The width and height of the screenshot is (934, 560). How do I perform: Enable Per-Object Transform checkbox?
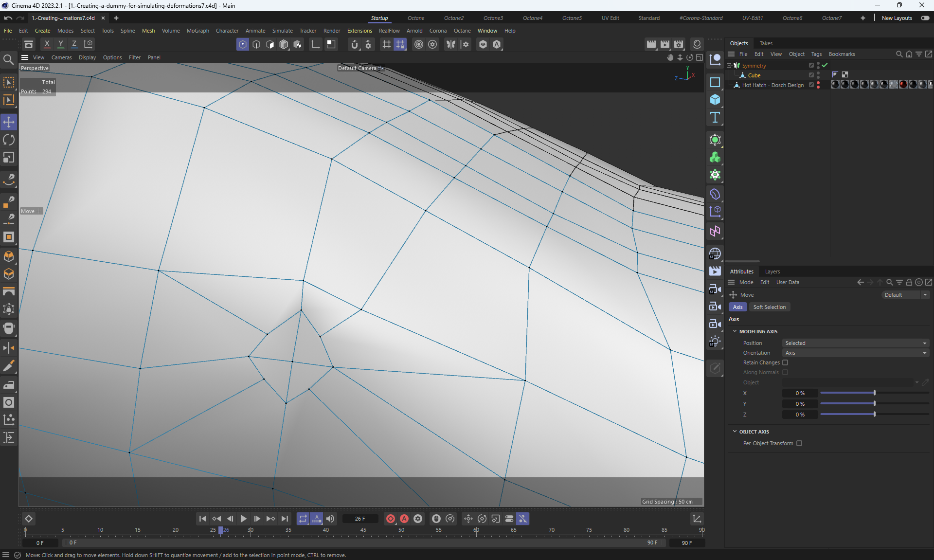[x=799, y=443]
